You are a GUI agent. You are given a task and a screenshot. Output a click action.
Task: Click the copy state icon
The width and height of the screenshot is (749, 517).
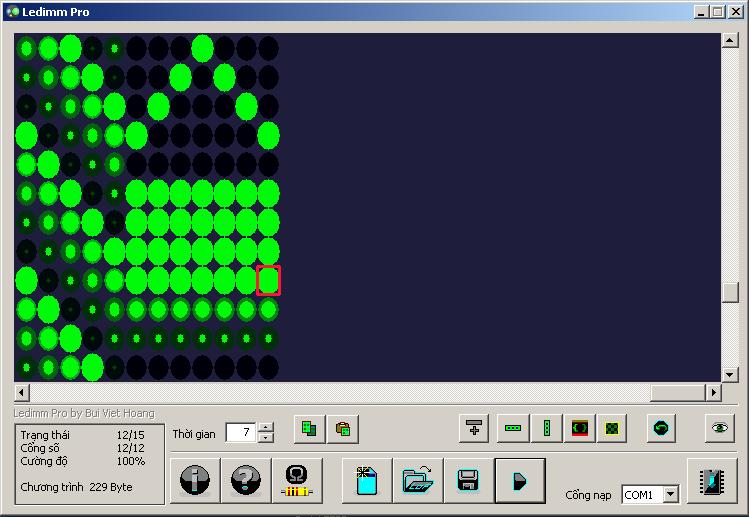click(x=310, y=429)
